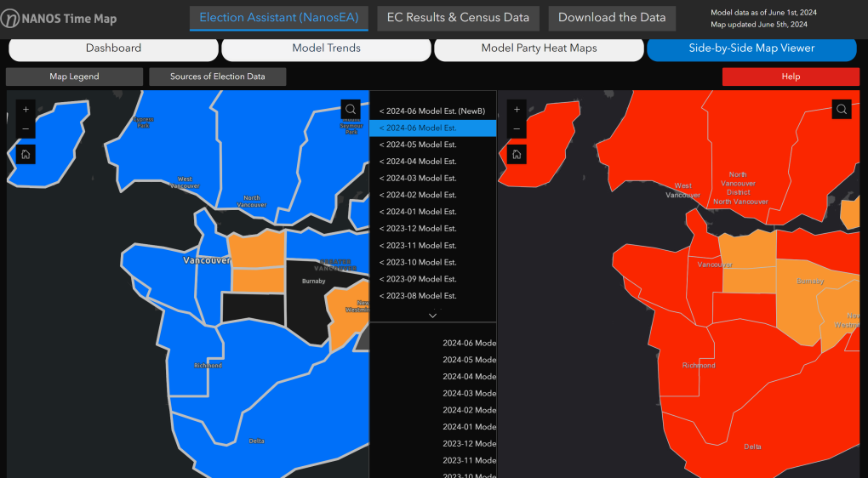Switch to Model Party Heat Maps
The width and height of the screenshot is (868, 478).
point(540,48)
